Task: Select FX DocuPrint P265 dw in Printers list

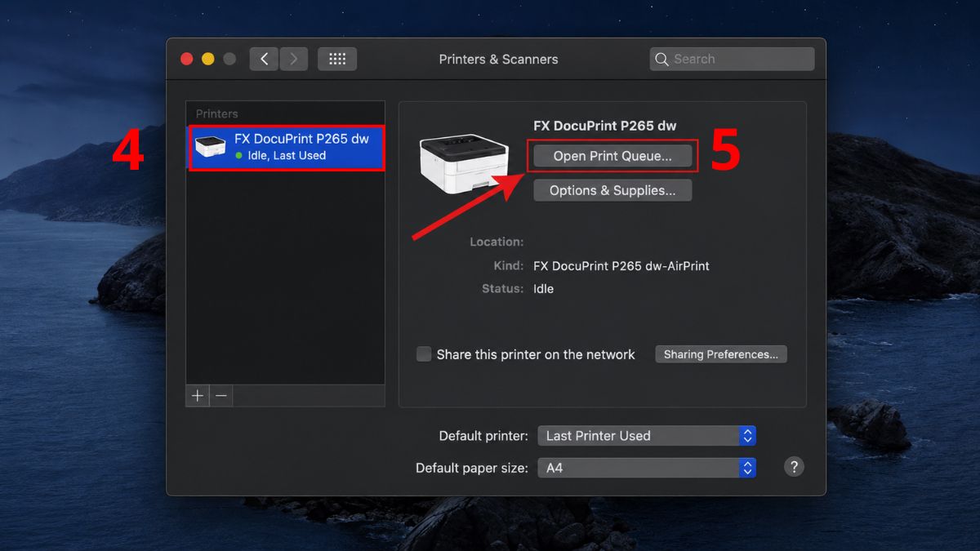Action: click(286, 147)
